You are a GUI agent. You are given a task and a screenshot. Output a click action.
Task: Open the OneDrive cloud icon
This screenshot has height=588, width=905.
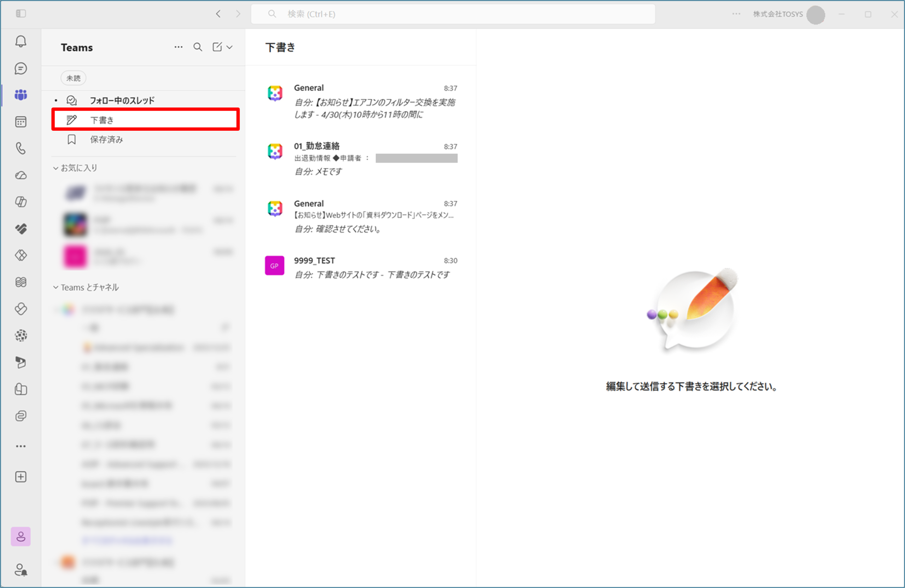coord(21,175)
